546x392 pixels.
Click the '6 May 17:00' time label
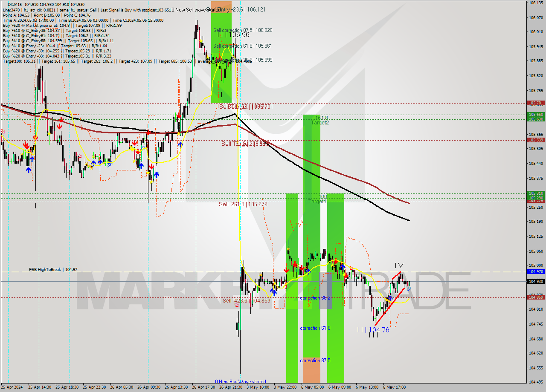[x=394, y=387]
